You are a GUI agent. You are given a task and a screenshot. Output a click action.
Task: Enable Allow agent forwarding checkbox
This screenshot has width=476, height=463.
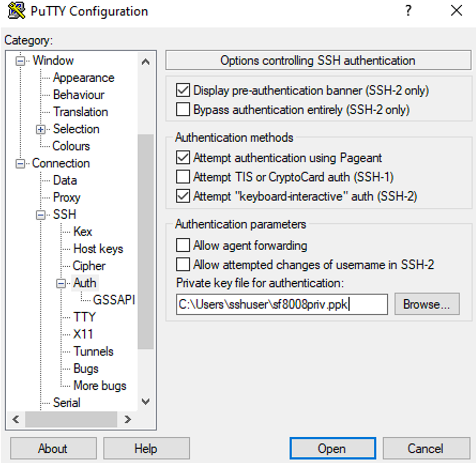coord(183,245)
